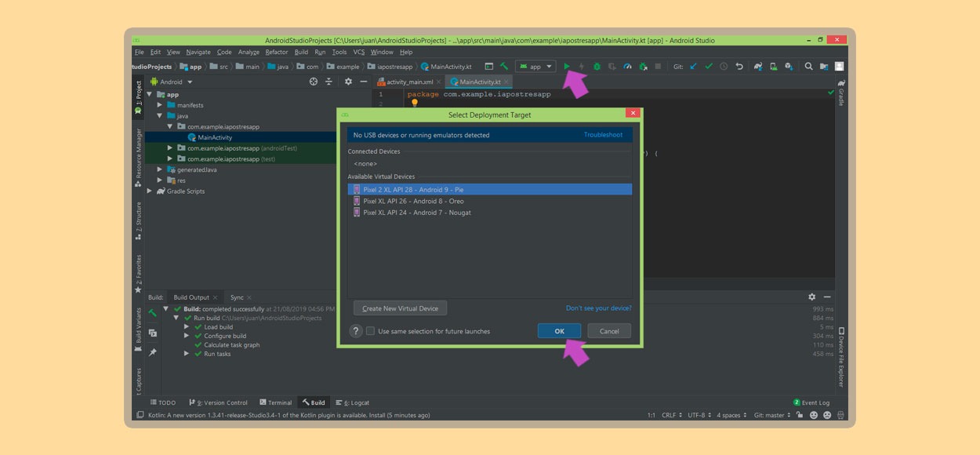The width and height of the screenshot is (980, 455).
Task: Select MainActivity in the project tree
Action: (x=215, y=137)
